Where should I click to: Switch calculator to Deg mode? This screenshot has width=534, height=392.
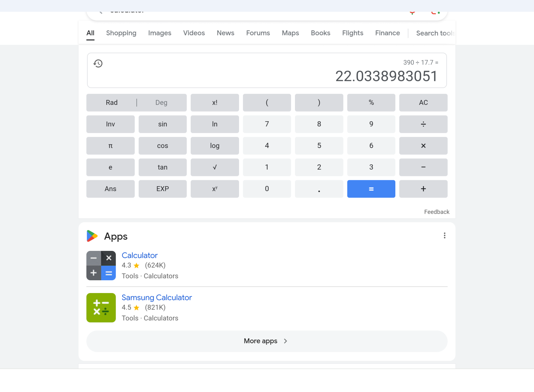pos(161,103)
